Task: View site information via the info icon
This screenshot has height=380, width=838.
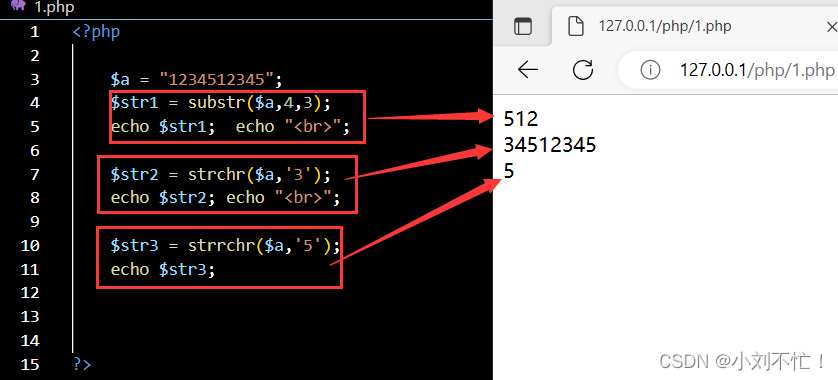Action: [x=650, y=70]
